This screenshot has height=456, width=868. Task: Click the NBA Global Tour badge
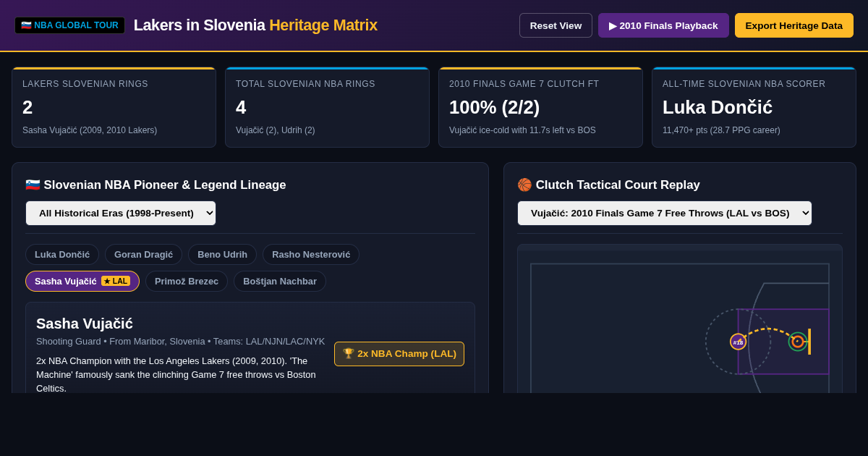click(69, 25)
